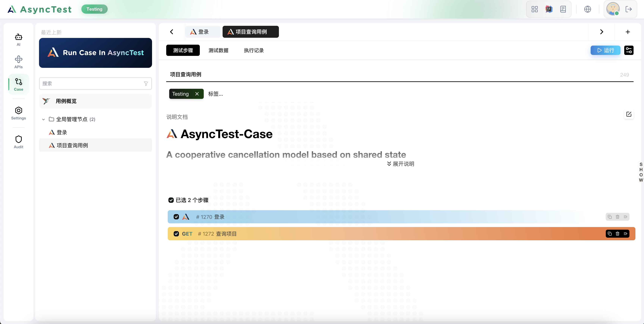Edit the 说明文档 description with pencil icon

point(629,114)
